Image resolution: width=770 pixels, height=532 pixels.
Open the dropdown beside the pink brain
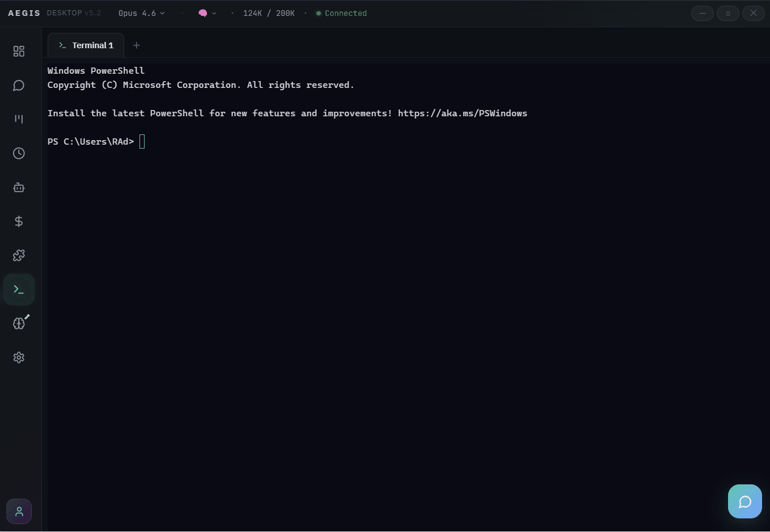tap(214, 13)
